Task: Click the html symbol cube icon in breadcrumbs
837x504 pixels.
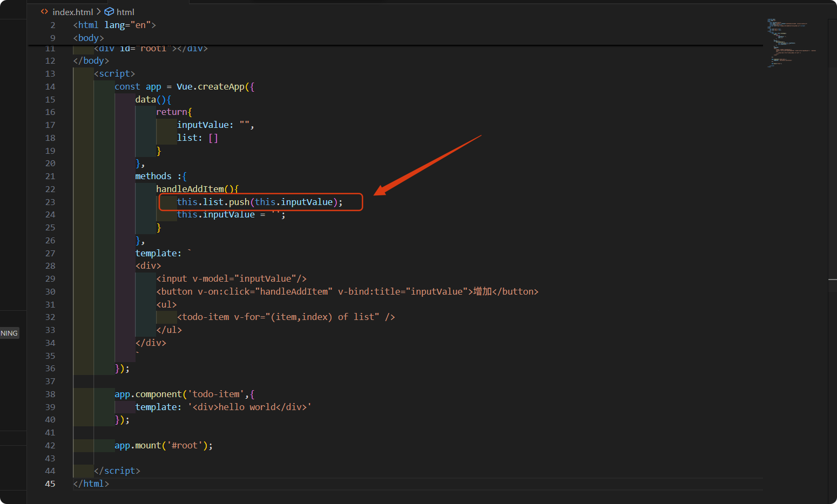Action: [109, 11]
